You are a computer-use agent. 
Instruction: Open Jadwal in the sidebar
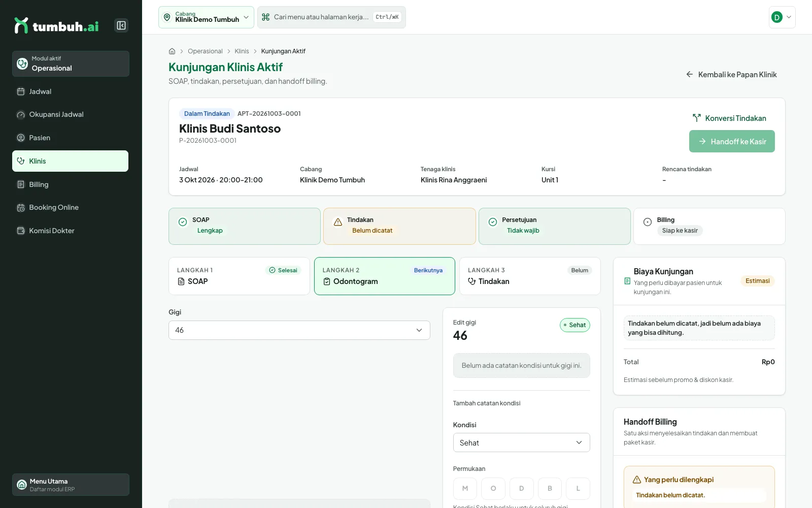[71, 91]
